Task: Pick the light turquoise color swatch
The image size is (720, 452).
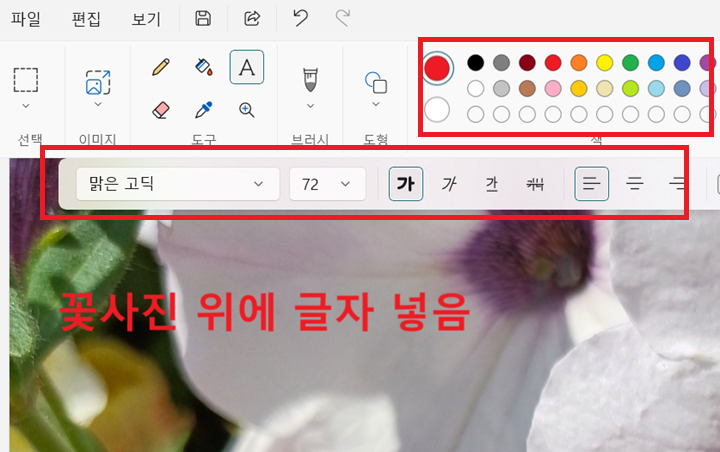Action: (656, 89)
